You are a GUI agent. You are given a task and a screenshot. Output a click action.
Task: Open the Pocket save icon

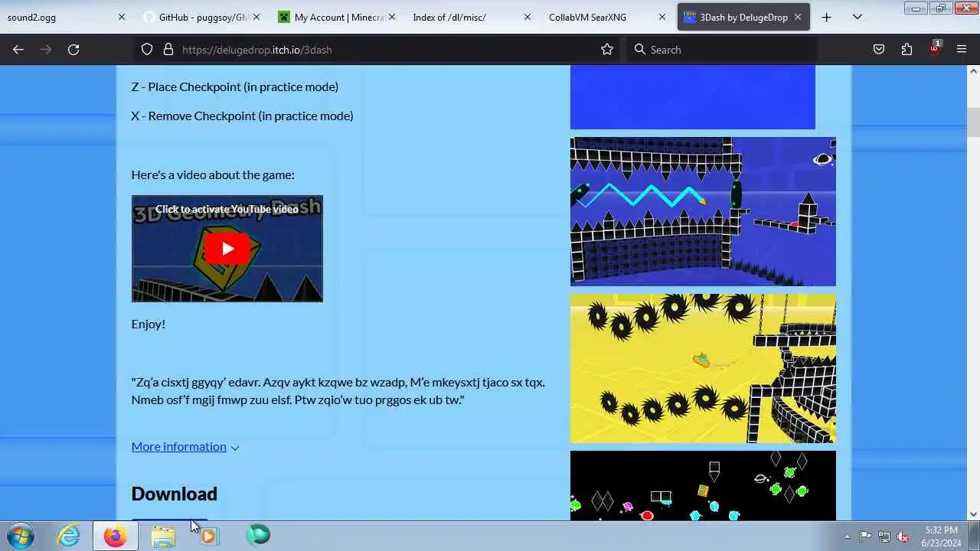click(879, 49)
